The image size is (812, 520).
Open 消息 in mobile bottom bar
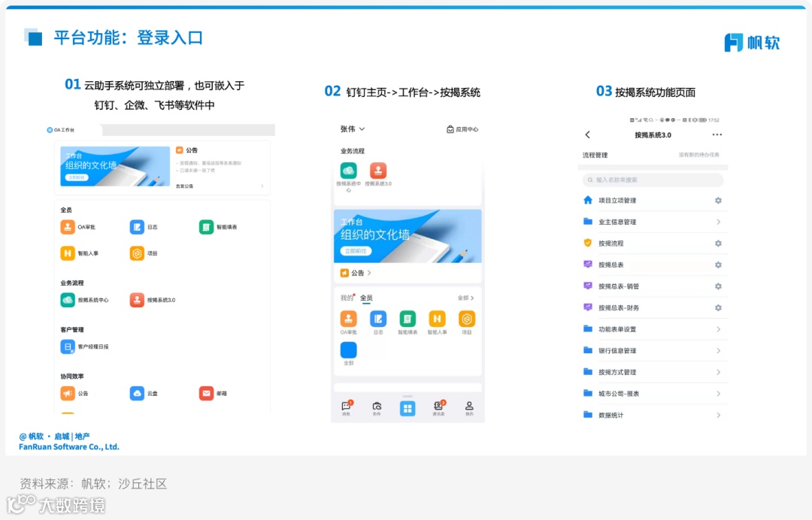tap(346, 408)
